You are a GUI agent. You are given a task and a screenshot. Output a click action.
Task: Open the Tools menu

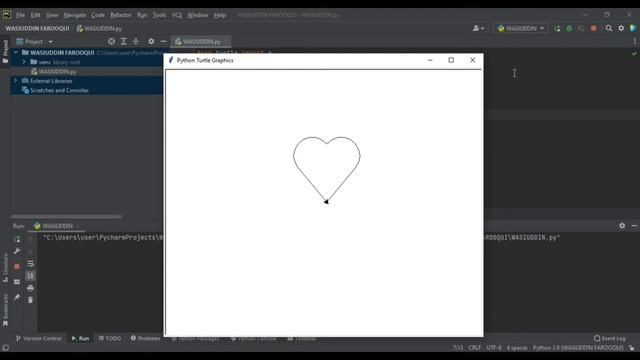159,15
